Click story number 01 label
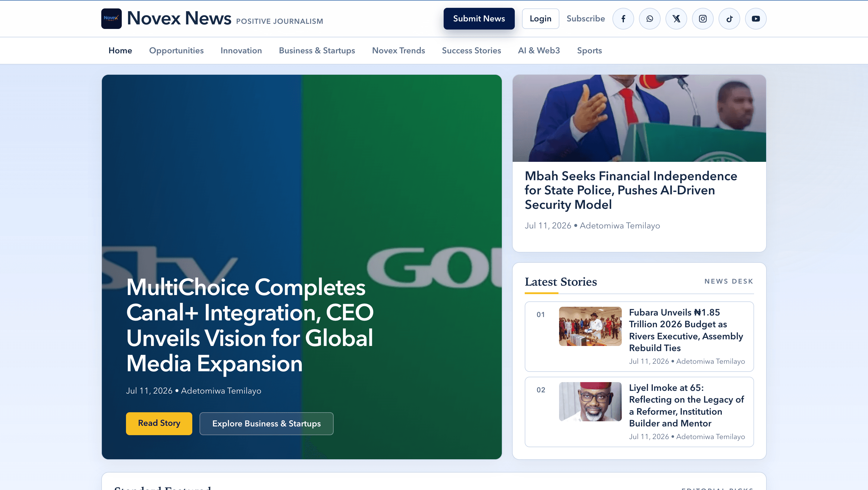This screenshot has width=868, height=490. tap(540, 314)
